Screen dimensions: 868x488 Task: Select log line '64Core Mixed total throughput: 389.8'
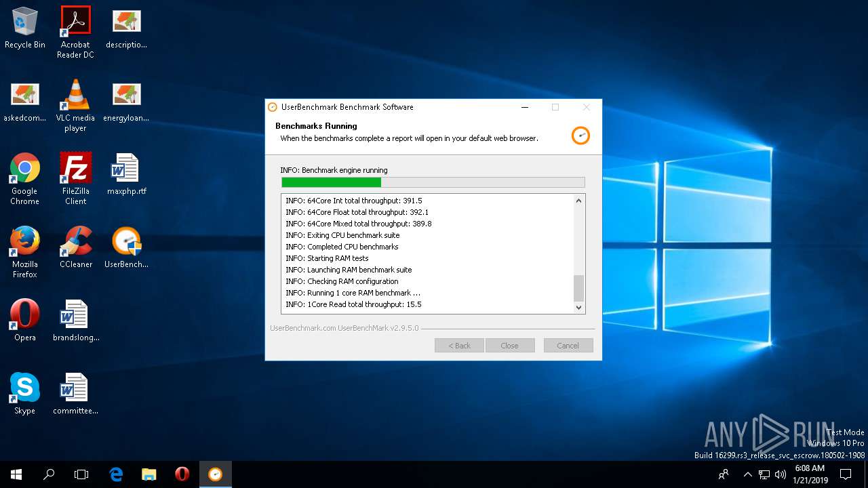point(359,224)
